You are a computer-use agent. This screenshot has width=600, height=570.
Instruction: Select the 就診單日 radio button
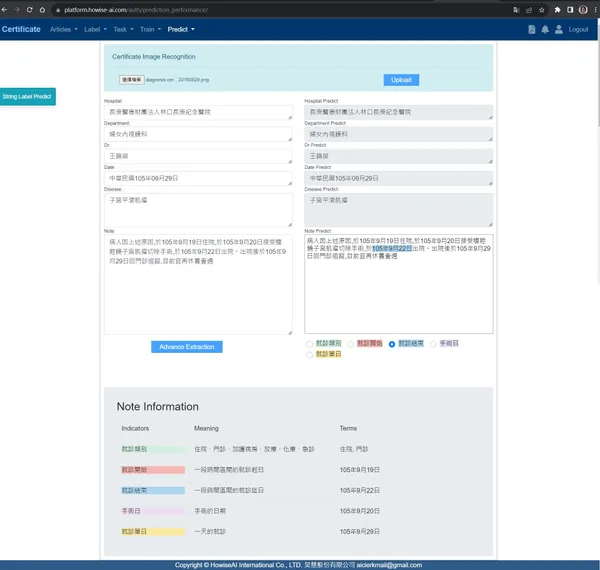tap(310, 355)
